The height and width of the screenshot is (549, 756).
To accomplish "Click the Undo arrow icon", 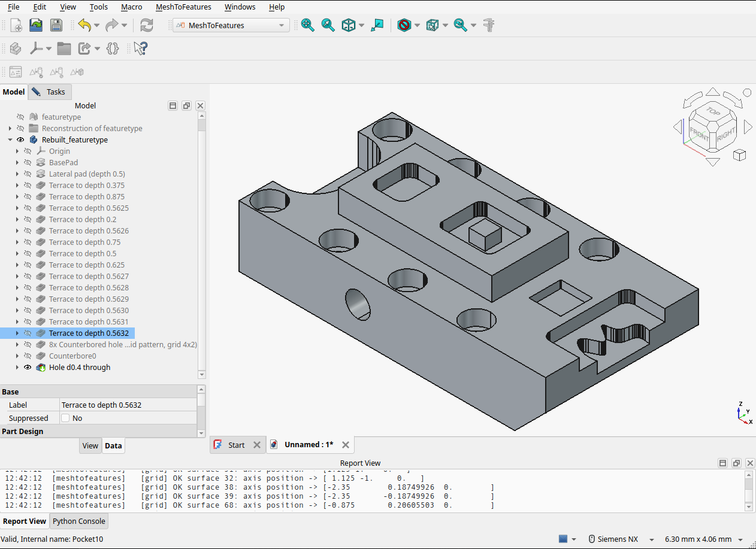I will [84, 25].
